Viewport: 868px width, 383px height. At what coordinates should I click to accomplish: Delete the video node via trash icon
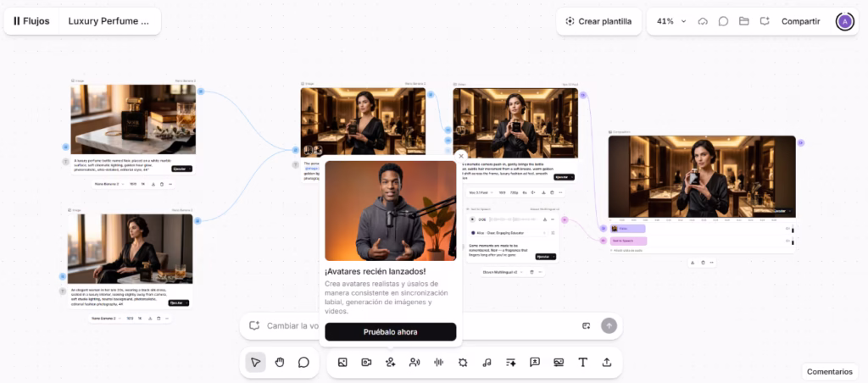pos(552,192)
